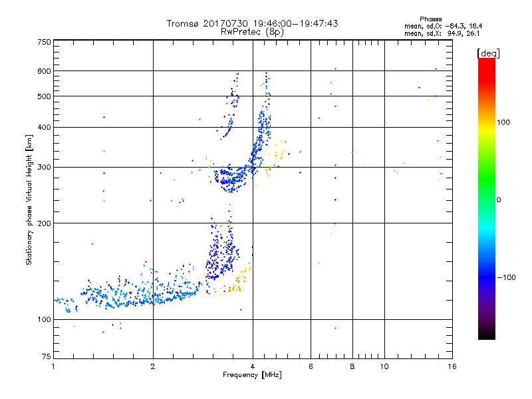532x399 pixels.
Task: Click the 'Stationary phase Virtual Height [km]' axis title
Action: coord(29,200)
